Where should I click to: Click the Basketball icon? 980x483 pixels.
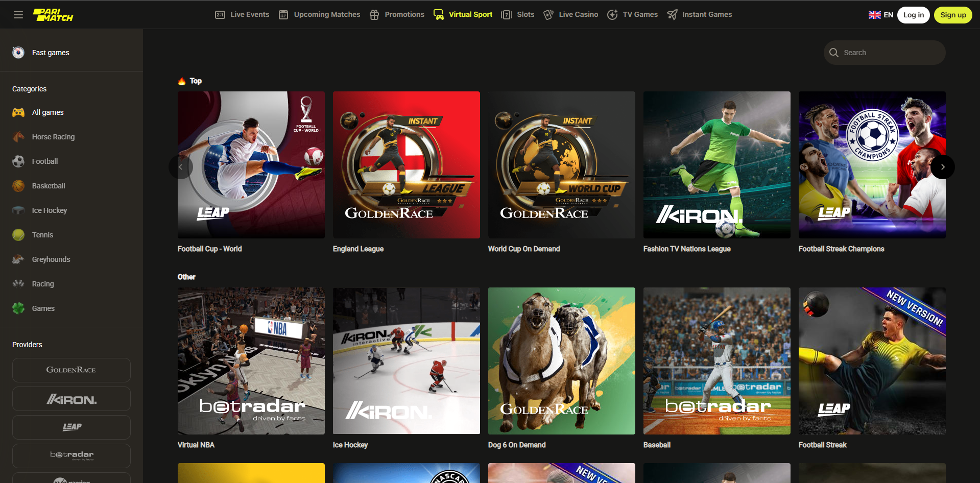tap(18, 186)
